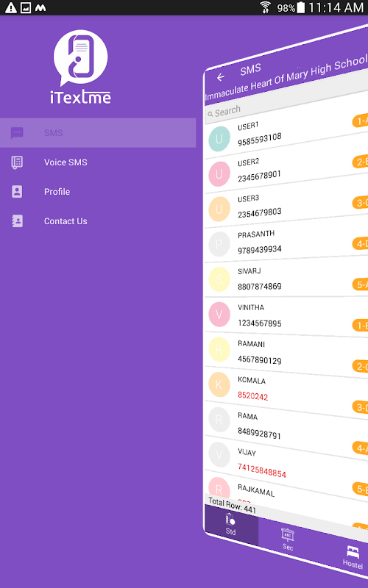This screenshot has width=368, height=588.
Task: Tap the 11:14 AM clock
Action: [x=336, y=7]
